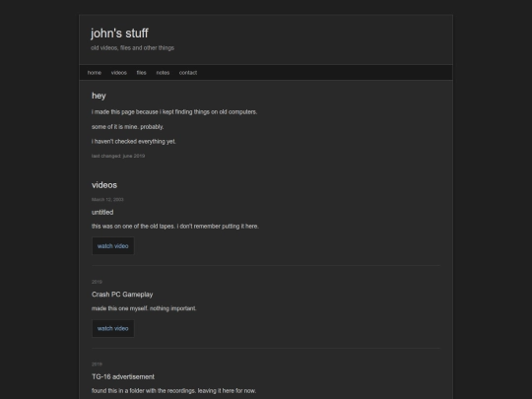Viewport: 532px width, 399px height.
Task: Click the tagline old videos, files and other things
Action: coord(132,48)
